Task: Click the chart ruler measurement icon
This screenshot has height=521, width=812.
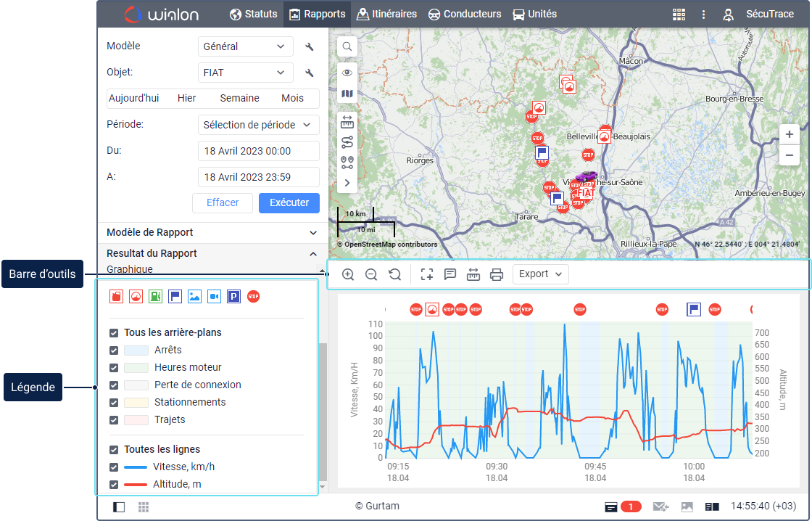Action: point(473,274)
